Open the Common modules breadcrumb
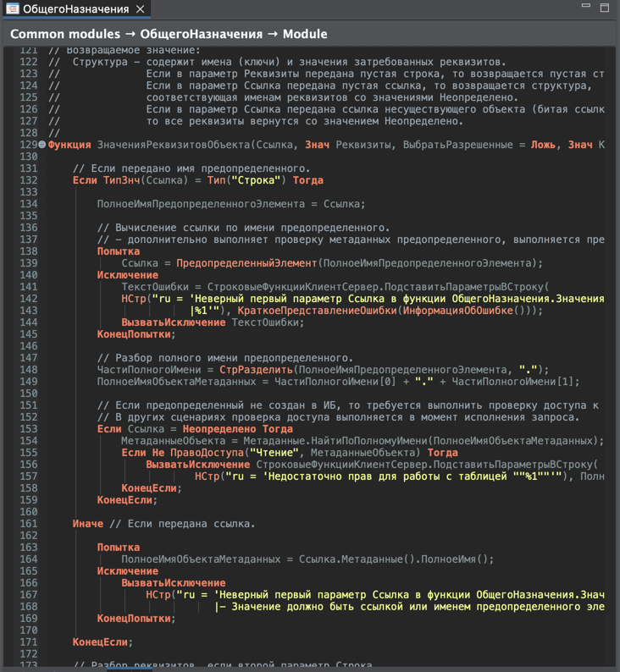The height and width of the screenshot is (672, 620). pos(65,34)
